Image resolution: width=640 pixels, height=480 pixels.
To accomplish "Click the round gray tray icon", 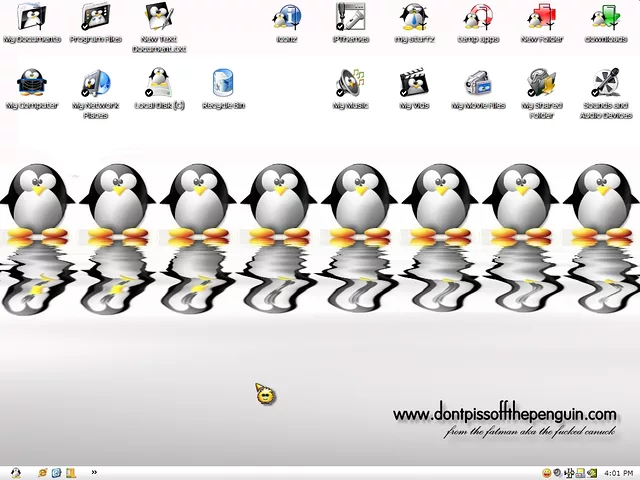I will tap(557, 473).
